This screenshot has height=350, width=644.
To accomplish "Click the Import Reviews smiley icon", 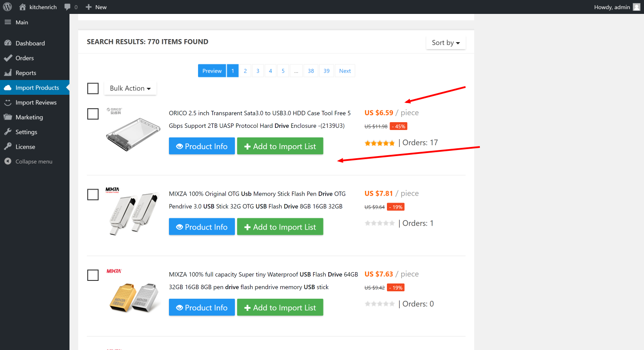I will click(8, 102).
